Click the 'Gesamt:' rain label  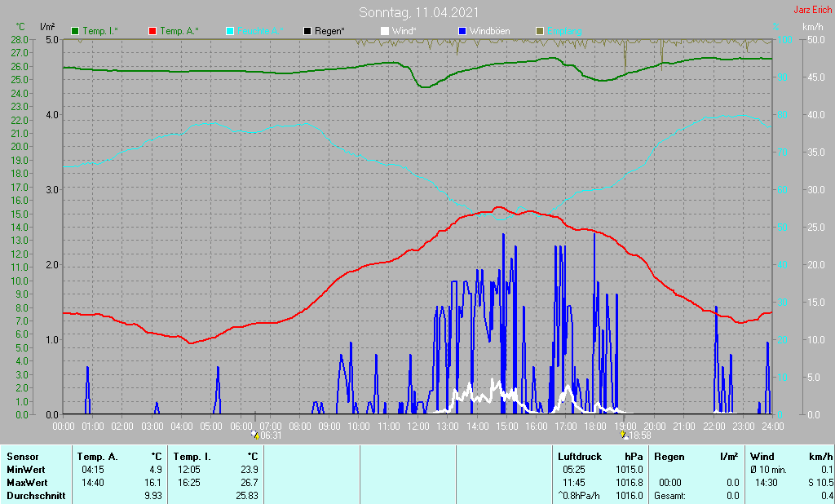pos(670,496)
